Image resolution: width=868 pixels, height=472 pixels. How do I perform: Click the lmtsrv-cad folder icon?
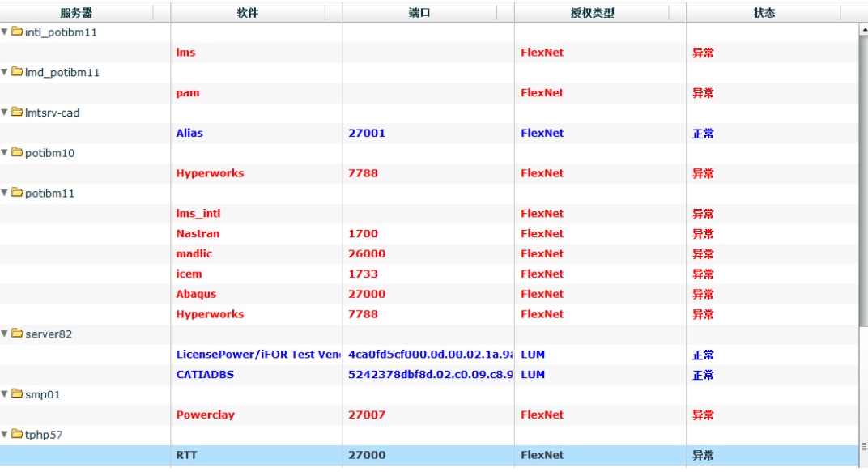click(17, 113)
